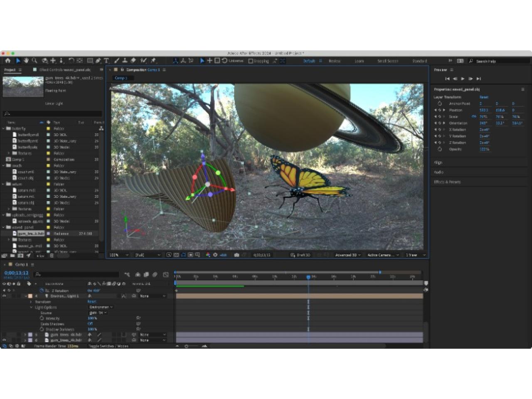The width and height of the screenshot is (532, 399).
Task: Toggle Anchor Point stopwatch in Properties panel
Action: pos(440,103)
